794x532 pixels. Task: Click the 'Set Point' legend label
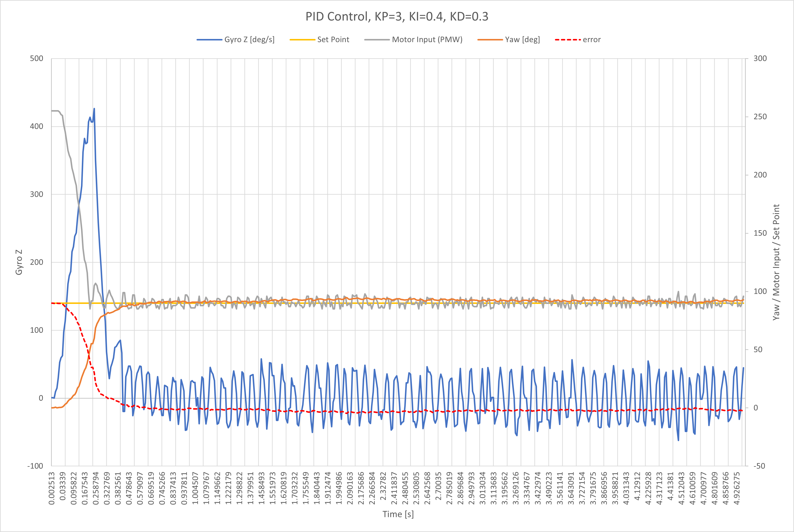pyautogui.click(x=333, y=40)
